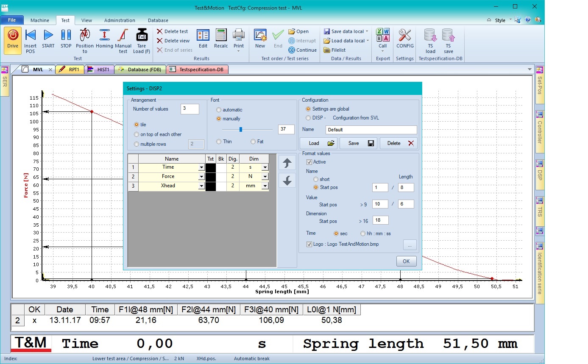Open the Style dropdown
Viewport: 588px width, 364px height.
[502, 20]
